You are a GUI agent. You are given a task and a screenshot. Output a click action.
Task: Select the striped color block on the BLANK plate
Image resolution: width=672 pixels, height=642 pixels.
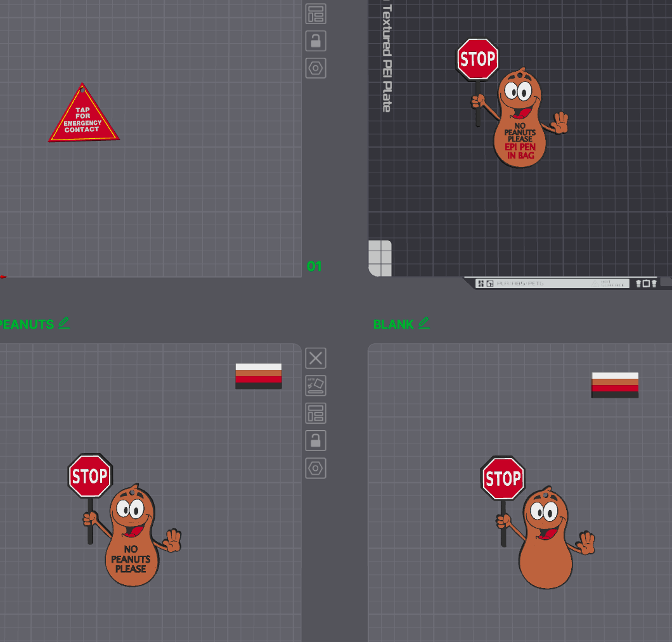615,385
